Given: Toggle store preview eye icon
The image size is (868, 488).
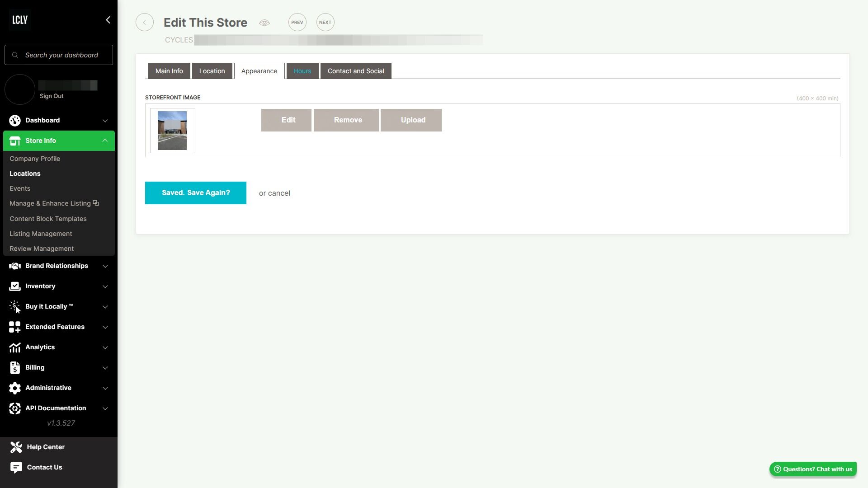Looking at the screenshot, I should (x=264, y=23).
